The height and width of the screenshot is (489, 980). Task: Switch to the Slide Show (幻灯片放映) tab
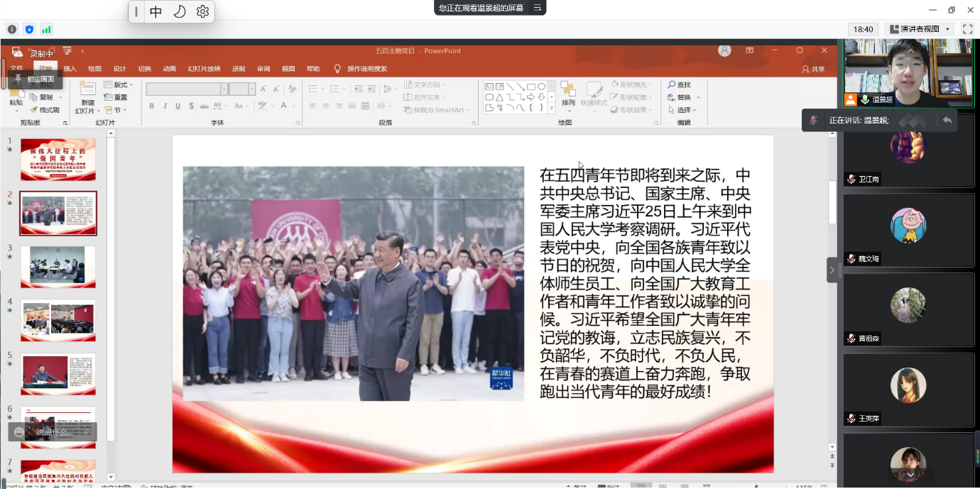pos(204,69)
